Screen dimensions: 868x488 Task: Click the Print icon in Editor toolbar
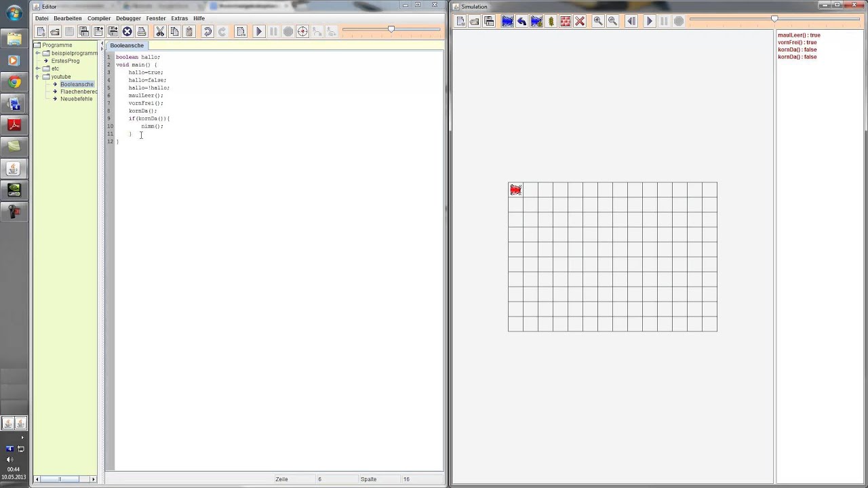click(142, 31)
